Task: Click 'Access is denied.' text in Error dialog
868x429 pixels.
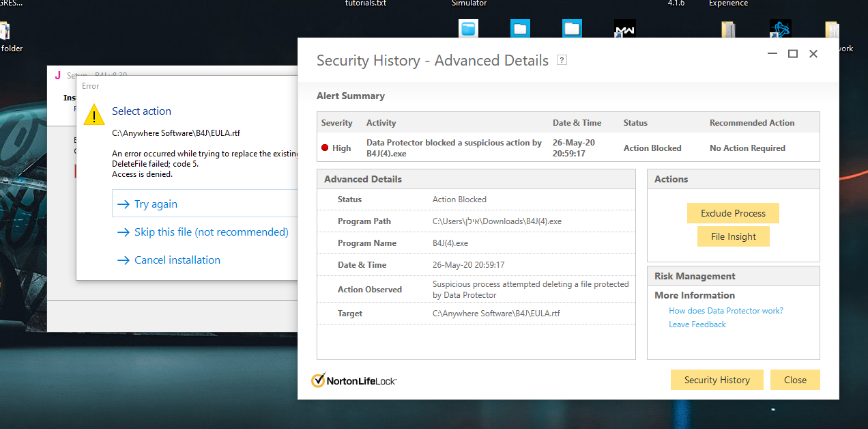Action: pos(143,174)
